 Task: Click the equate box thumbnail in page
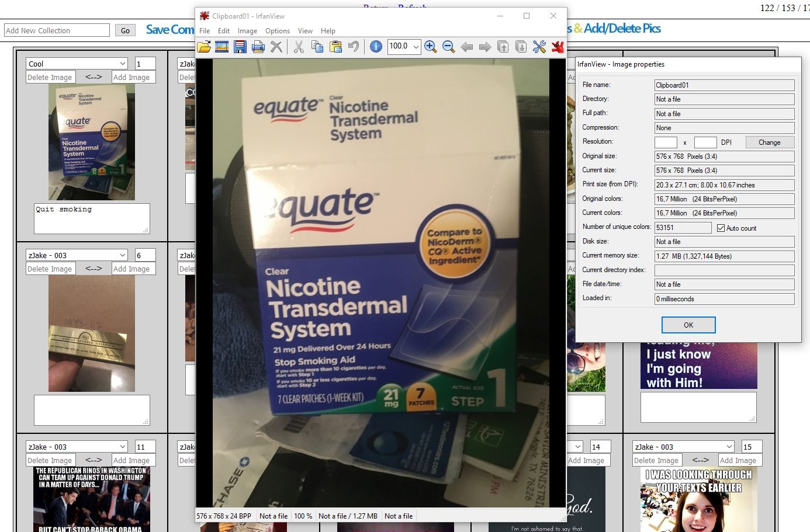click(x=92, y=142)
